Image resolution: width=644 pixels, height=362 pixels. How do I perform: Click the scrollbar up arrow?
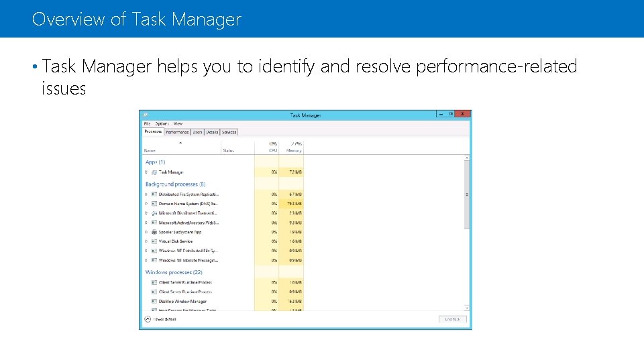pos(467,158)
